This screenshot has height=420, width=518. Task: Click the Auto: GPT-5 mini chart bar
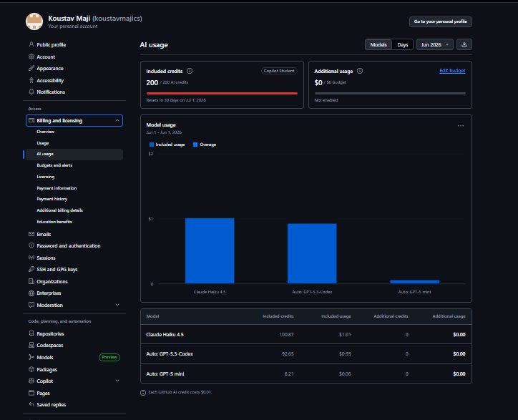414,281
